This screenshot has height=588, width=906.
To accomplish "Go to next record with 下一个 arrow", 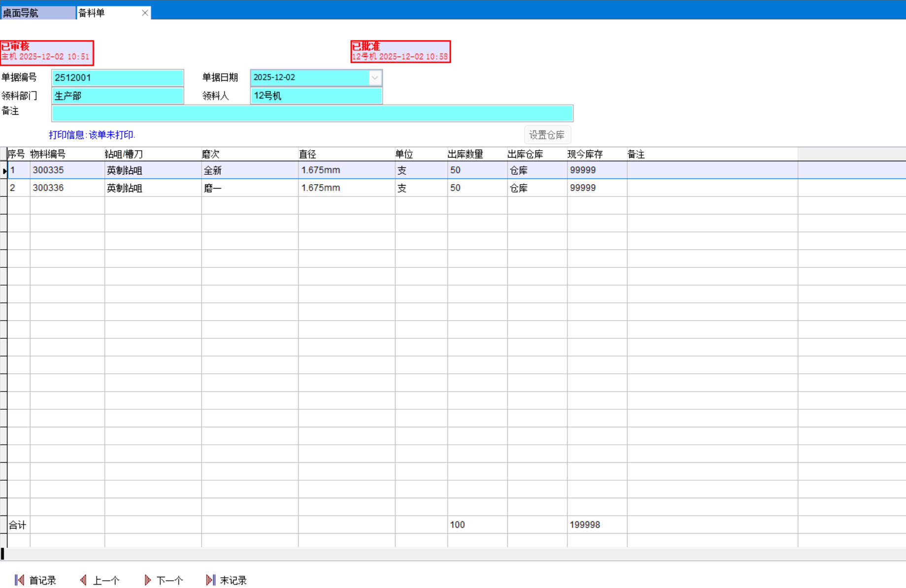I will [x=147, y=580].
